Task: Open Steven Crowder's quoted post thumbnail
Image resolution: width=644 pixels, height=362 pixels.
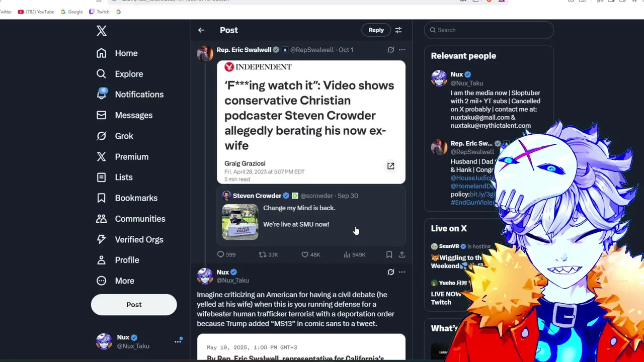Action: coord(240,222)
